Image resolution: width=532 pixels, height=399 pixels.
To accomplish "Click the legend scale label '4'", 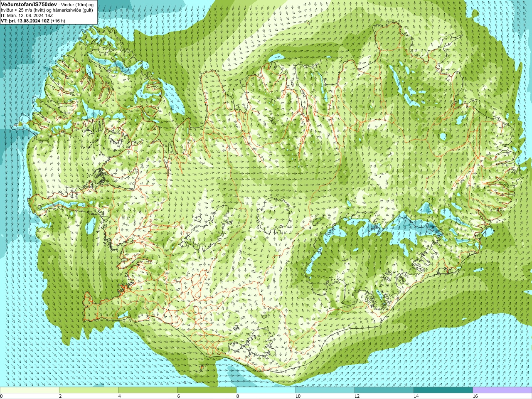I will 120,396.
